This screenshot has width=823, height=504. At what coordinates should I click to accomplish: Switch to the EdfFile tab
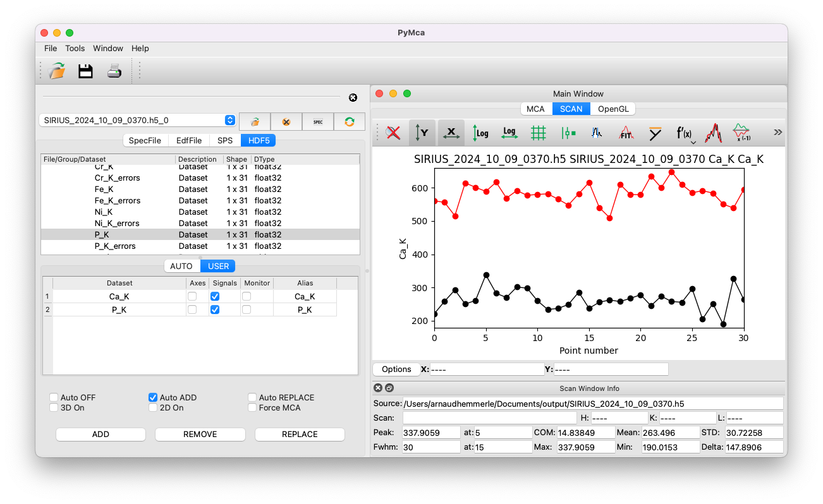pos(189,140)
